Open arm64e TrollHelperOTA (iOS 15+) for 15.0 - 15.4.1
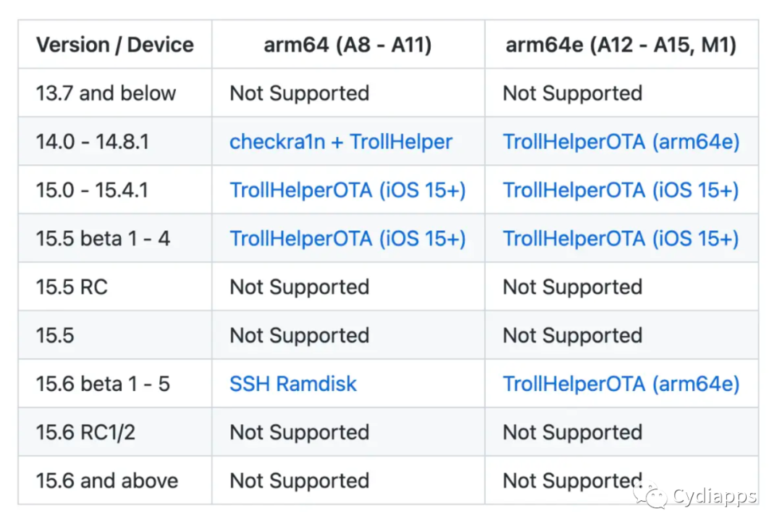The height and width of the screenshot is (532, 782). click(x=621, y=190)
